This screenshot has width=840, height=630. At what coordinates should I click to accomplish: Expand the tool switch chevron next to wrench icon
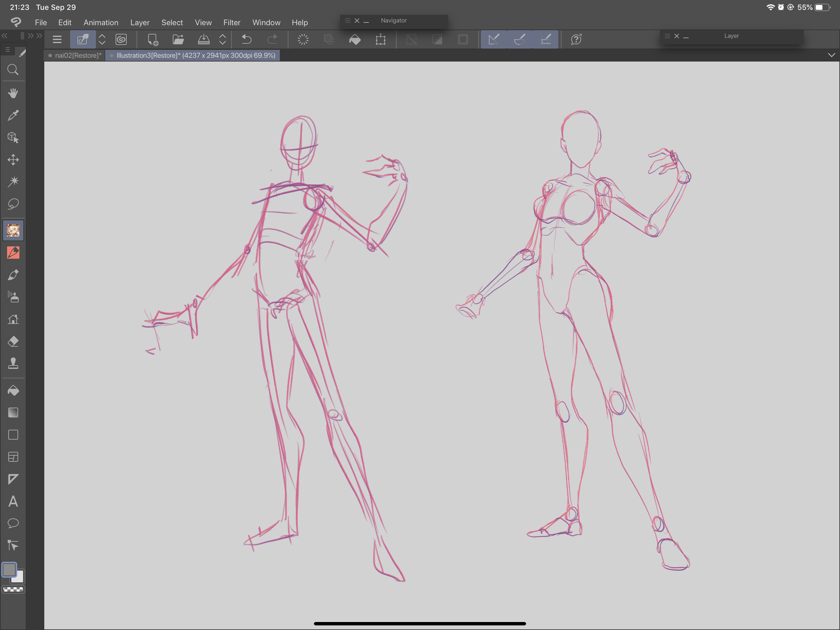point(102,39)
